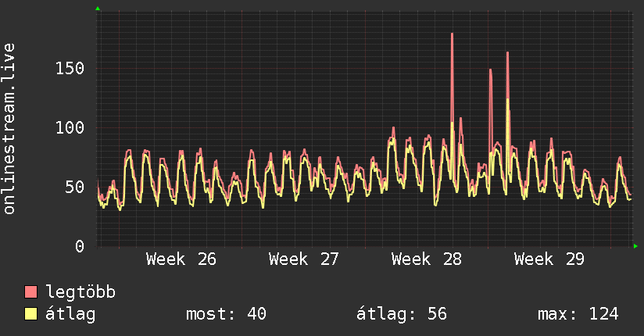This screenshot has height=336, width=644.
Task: Click the onlinestream.live vertical axis title
Action: click(9, 129)
